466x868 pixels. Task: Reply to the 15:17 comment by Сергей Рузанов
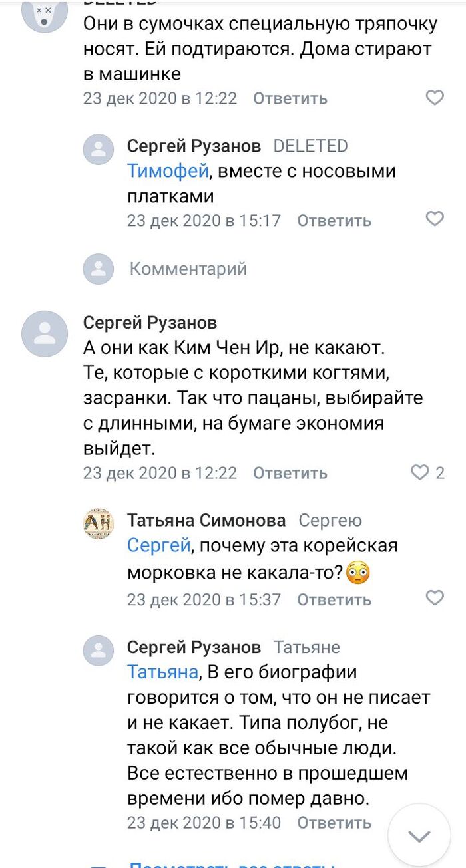click(x=334, y=221)
